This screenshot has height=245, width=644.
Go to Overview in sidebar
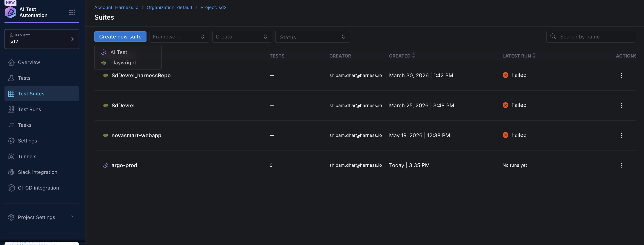[42, 62]
